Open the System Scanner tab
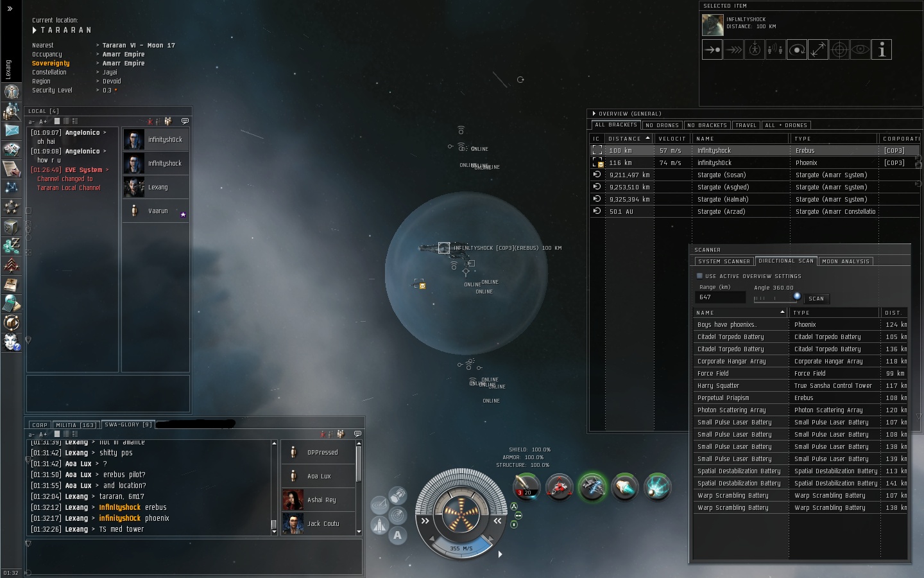Viewport: 924px width, 578px height. tap(724, 261)
